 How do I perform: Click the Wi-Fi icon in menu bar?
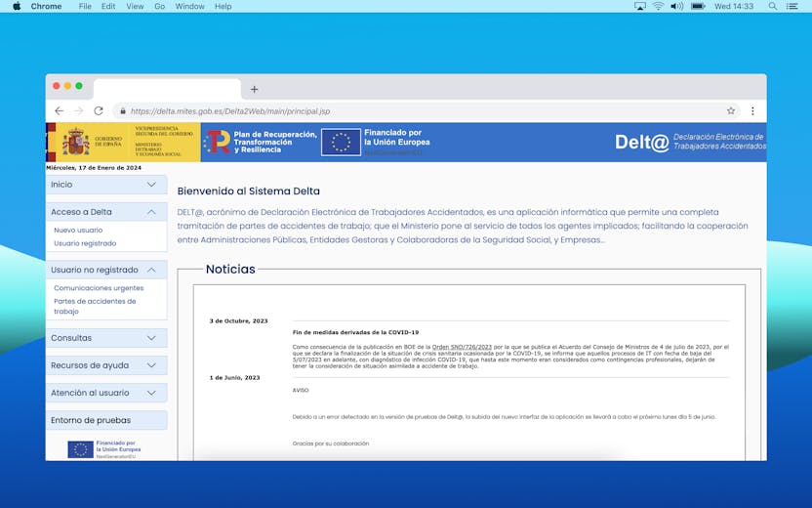pyautogui.click(x=658, y=6)
